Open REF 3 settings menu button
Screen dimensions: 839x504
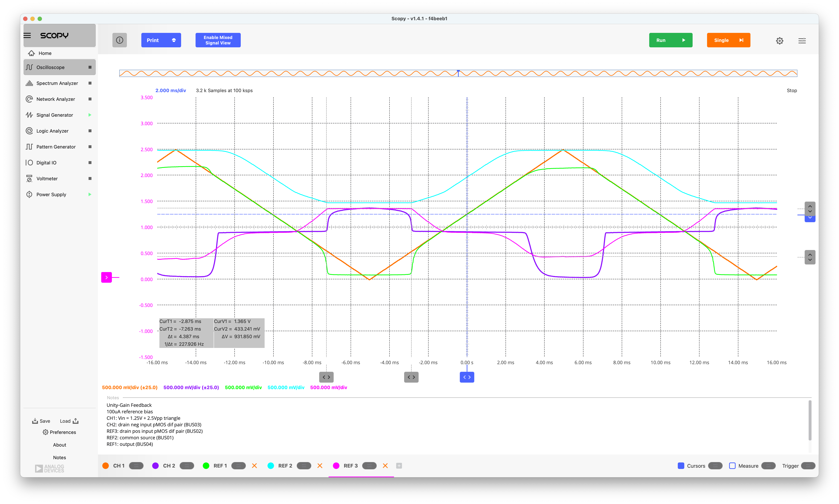369,466
